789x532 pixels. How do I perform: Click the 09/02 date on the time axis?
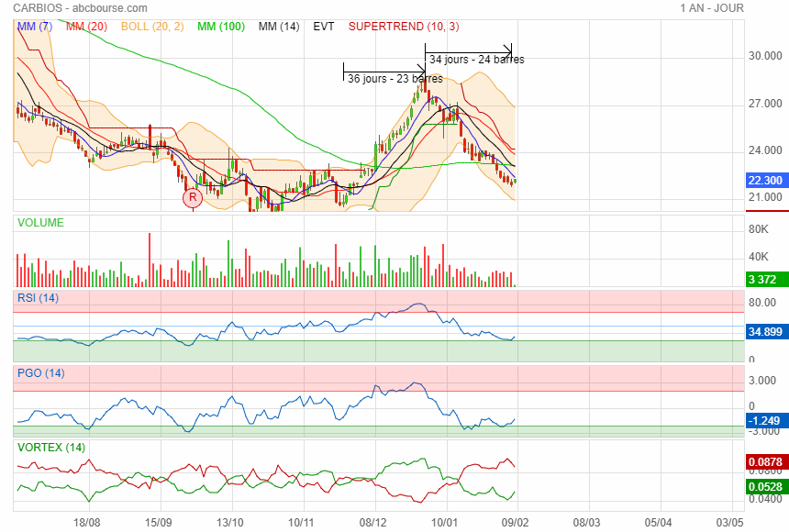(516, 523)
